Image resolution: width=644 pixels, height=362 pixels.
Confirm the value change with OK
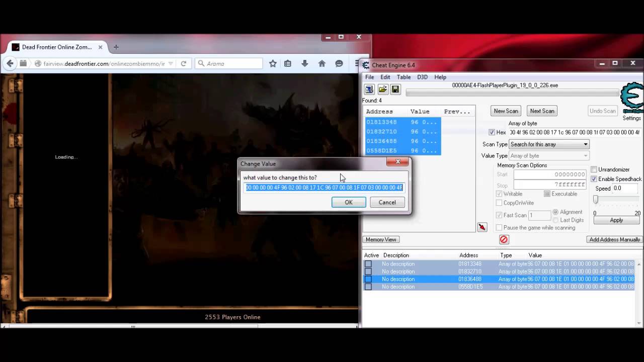point(349,202)
